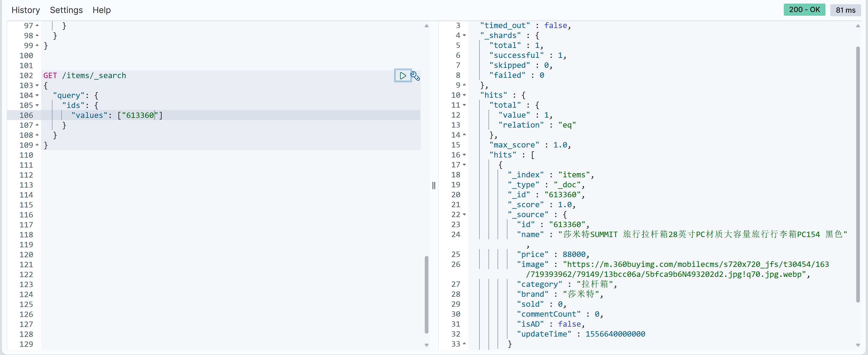Click the response pane scroll down arrow
The width and height of the screenshot is (868, 355).
tap(858, 345)
